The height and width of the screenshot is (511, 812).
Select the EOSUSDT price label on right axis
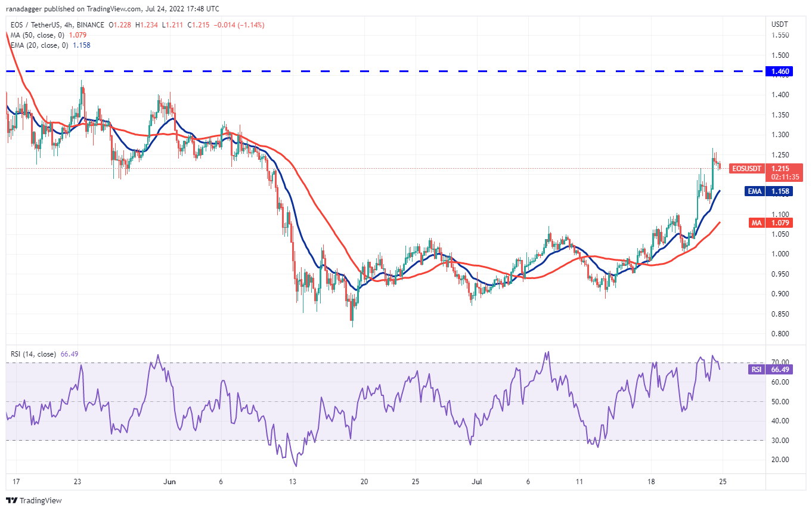[746, 169]
